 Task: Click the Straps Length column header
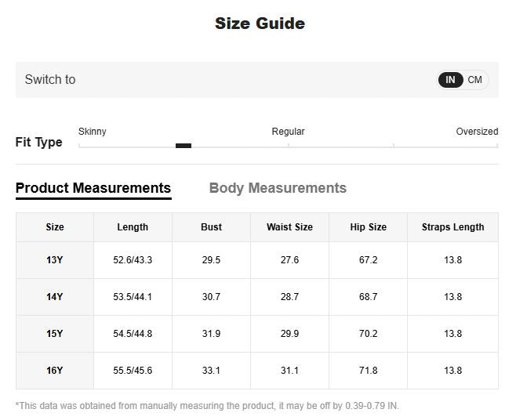coord(452,227)
